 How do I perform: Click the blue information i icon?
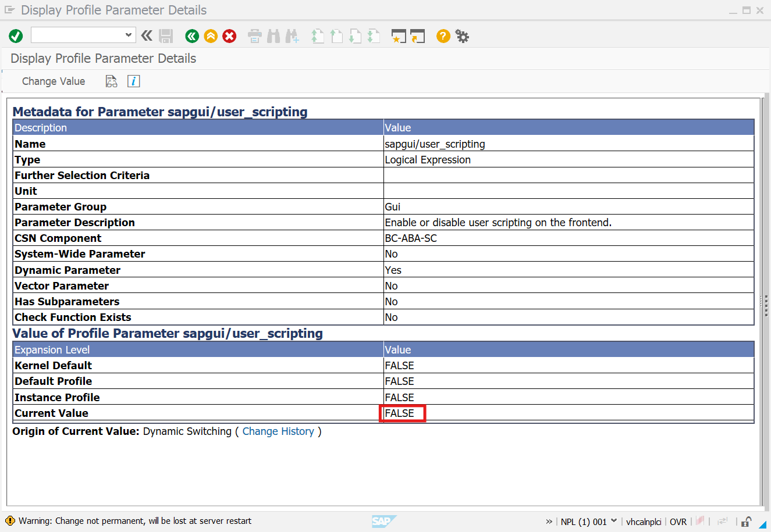[133, 81]
